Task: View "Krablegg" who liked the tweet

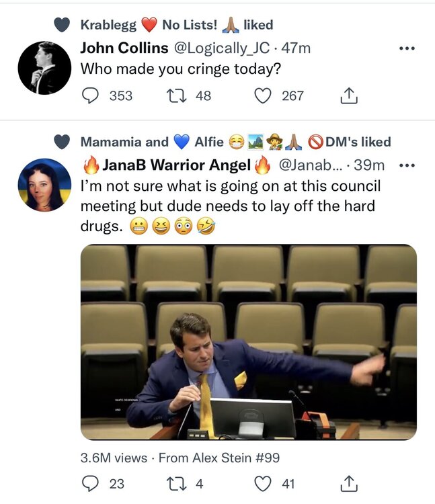Action: (x=108, y=25)
